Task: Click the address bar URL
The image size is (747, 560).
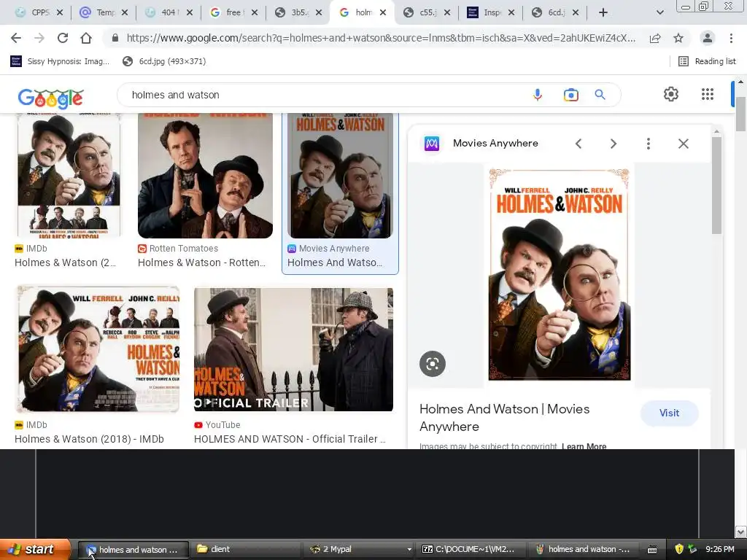Action: point(380,38)
